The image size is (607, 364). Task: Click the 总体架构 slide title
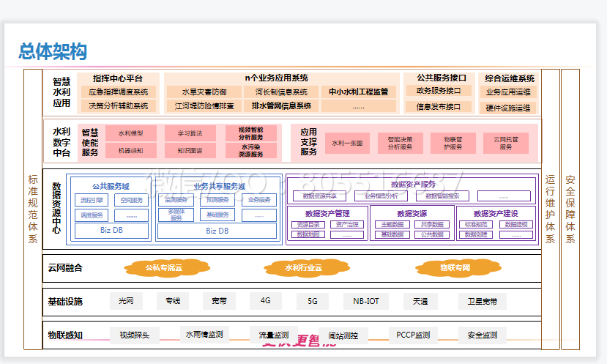(53, 51)
